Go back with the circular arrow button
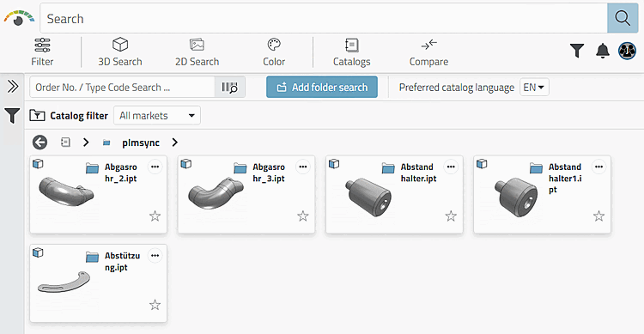Image resolution: width=644 pixels, height=334 pixels. (x=39, y=143)
